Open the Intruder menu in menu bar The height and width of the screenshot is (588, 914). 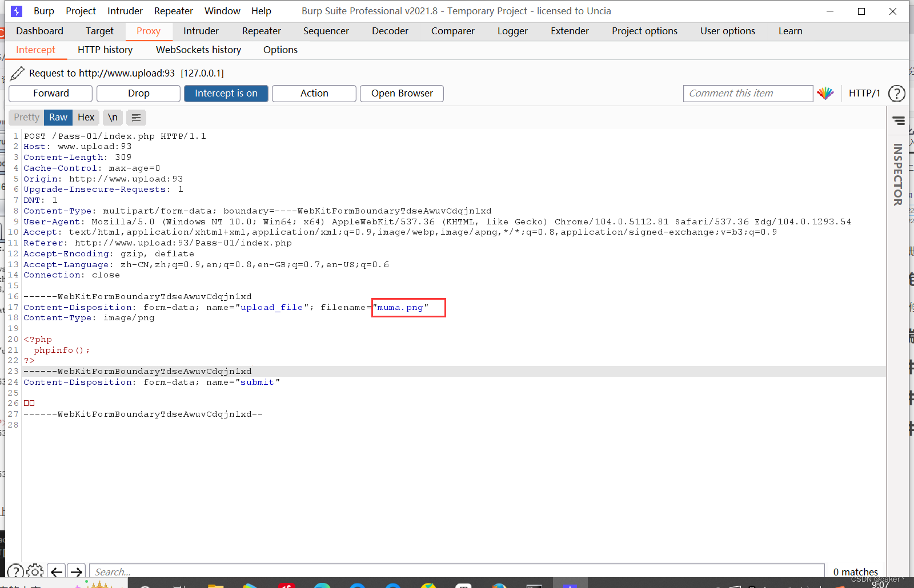[x=125, y=11]
